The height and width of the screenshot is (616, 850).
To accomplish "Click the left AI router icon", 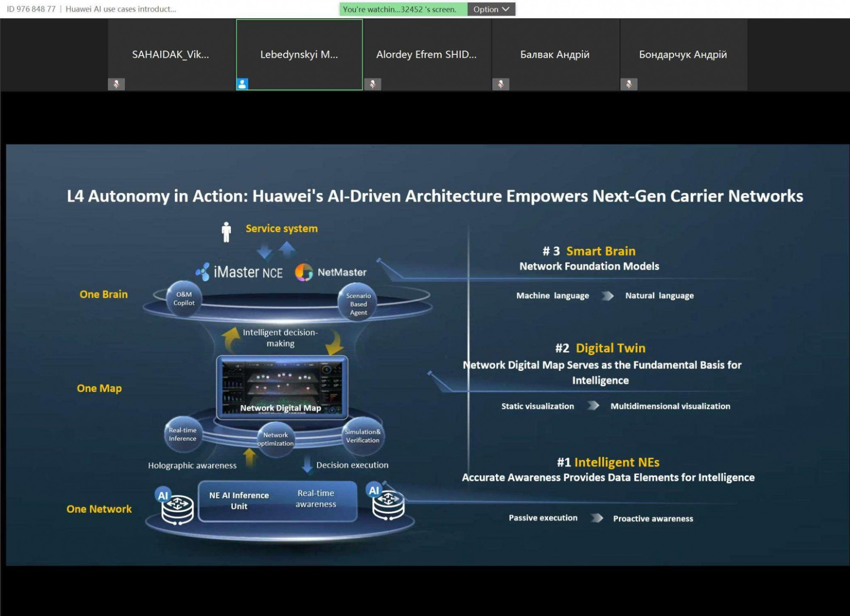I will click(x=175, y=506).
